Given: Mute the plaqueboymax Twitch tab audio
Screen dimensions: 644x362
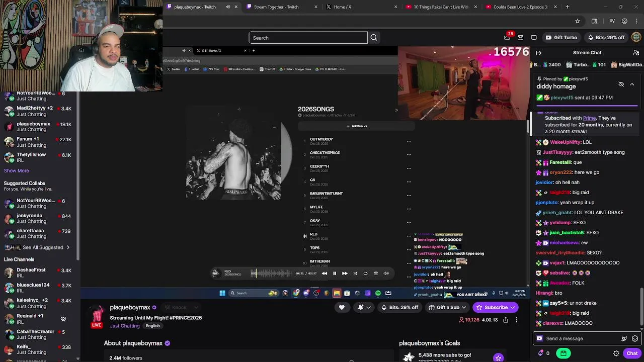Looking at the screenshot, I should click(228, 7).
